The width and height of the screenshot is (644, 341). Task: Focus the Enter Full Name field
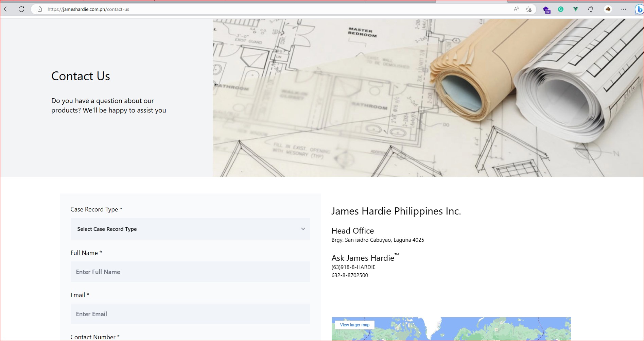pos(190,272)
